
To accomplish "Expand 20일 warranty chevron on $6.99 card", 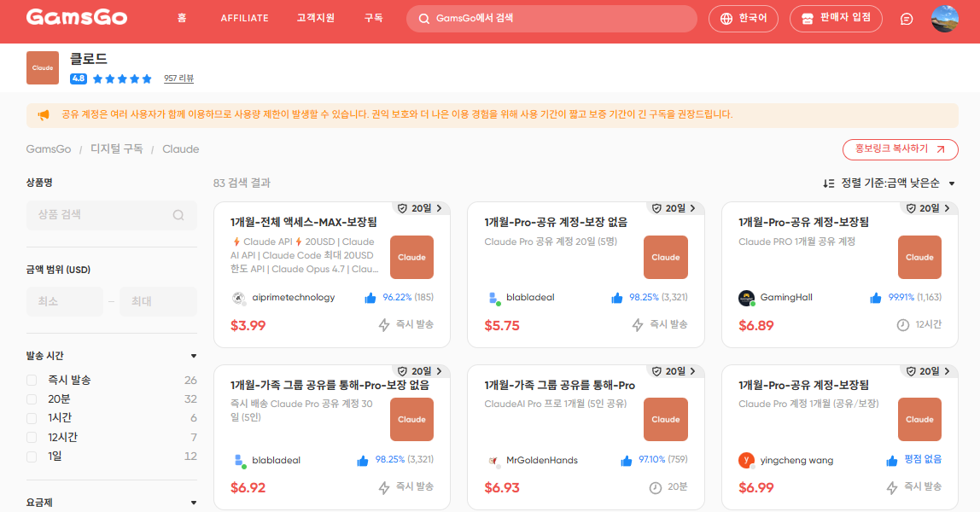I will [948, 371].
